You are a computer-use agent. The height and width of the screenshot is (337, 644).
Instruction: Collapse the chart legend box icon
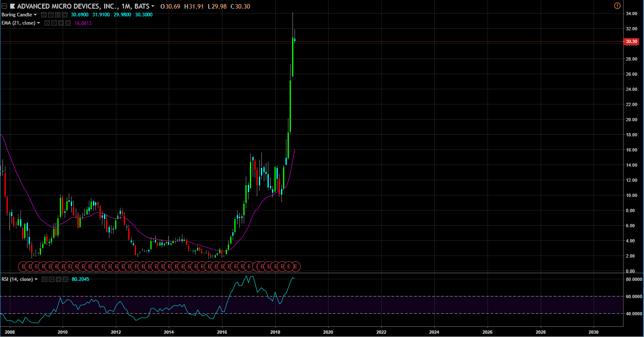pos(4,6)
